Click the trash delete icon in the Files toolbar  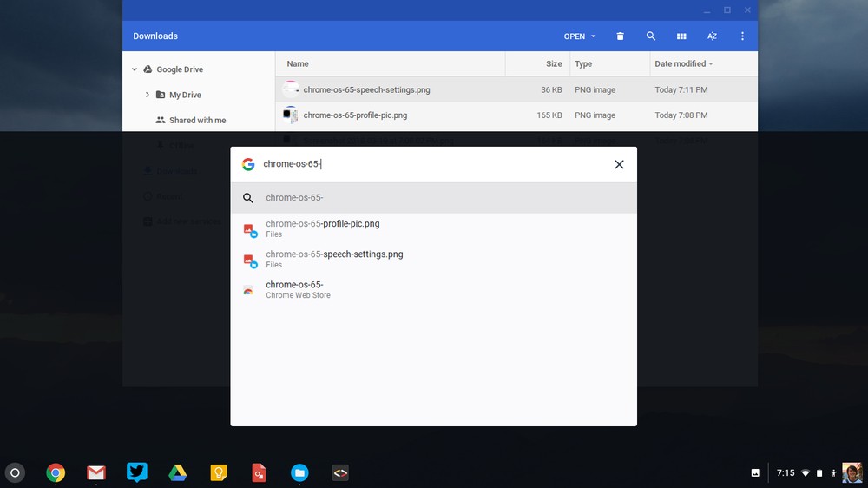(620, 36)
